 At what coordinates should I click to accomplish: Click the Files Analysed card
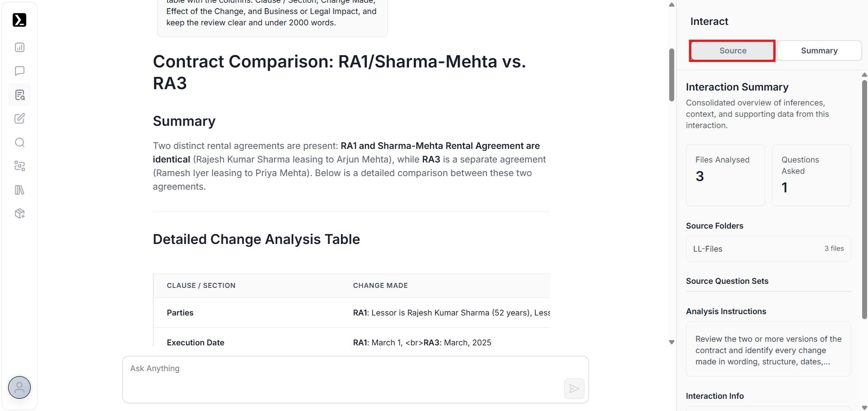pos(725,176)
